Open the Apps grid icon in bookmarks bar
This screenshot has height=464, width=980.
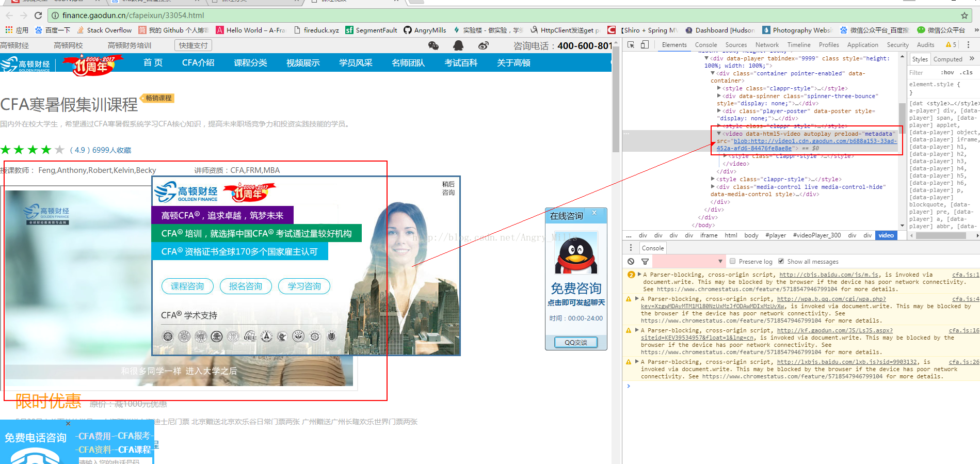pyautogui.click(x=9, y=30)
